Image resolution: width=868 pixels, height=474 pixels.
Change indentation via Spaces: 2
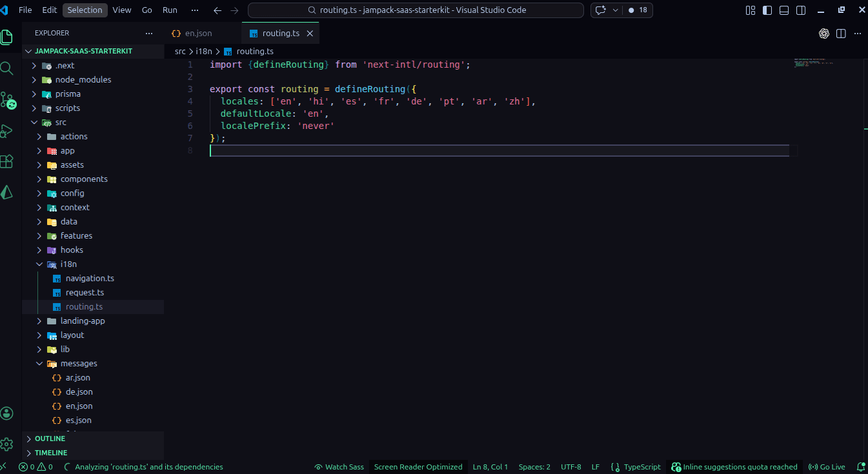pos(534,467)
